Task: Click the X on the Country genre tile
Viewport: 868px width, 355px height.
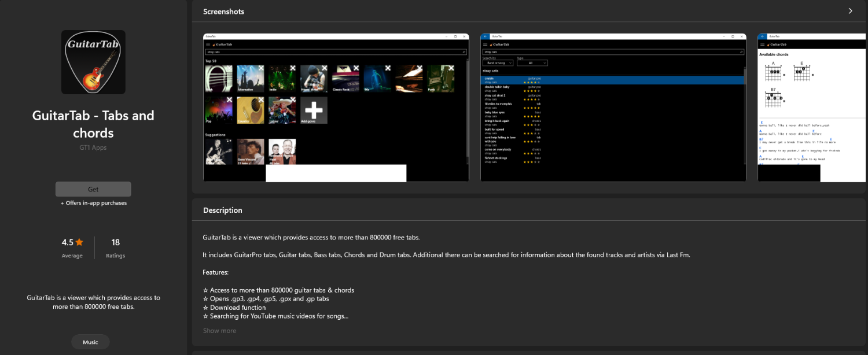Action: [261, 101]
